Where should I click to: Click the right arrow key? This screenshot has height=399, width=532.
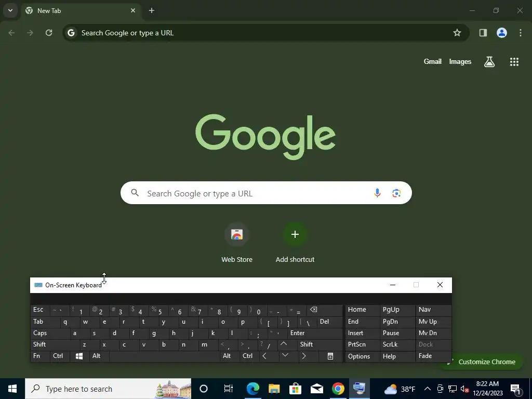(x=308, y=356)
